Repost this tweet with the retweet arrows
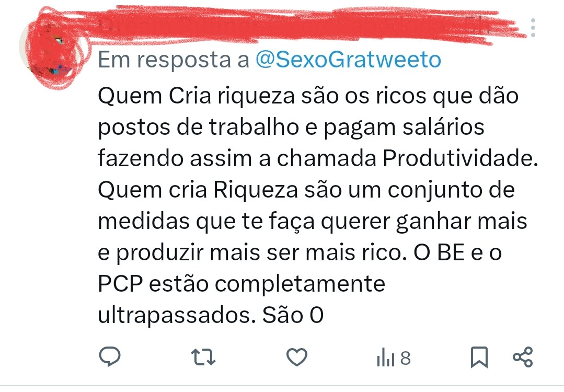Viewport: 564px width, 392px height. pyautogui.click(x=203, y=357)
